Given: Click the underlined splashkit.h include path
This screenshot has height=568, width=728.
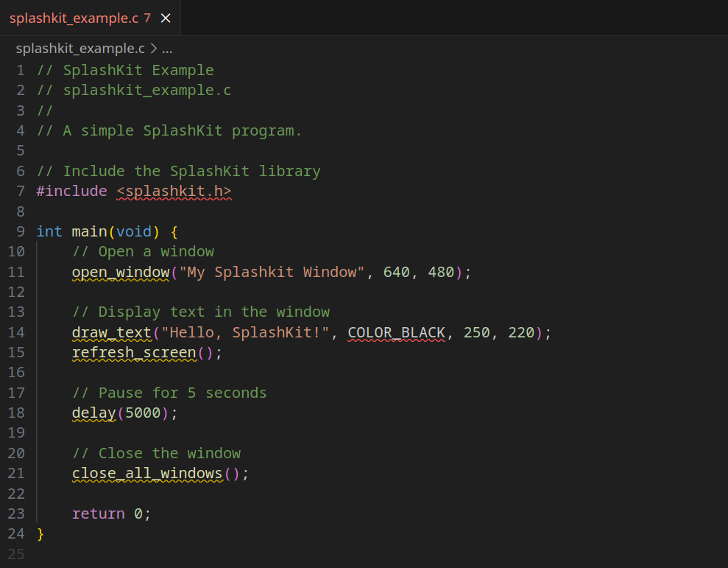Looking at the screenshot, I should pyautogui.click(x=174, y=191).
